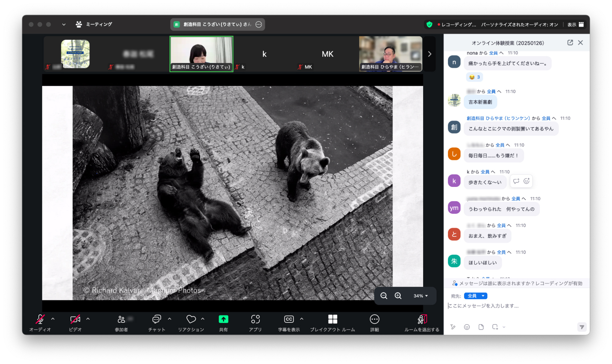Screen dimensions: 612x364
Task: Show next participants with right arrow
Action: [x=430, y=54]
